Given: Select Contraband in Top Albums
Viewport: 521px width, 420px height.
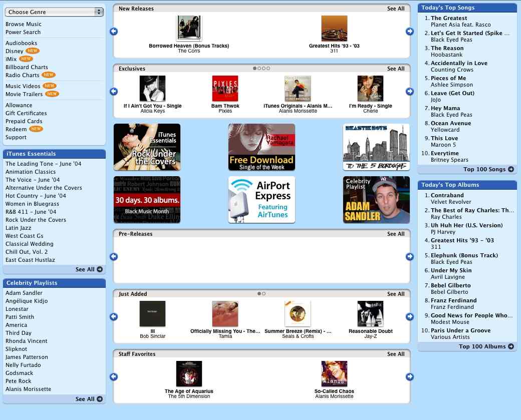Looking at the screenshot, I should (x=447, y=196).
